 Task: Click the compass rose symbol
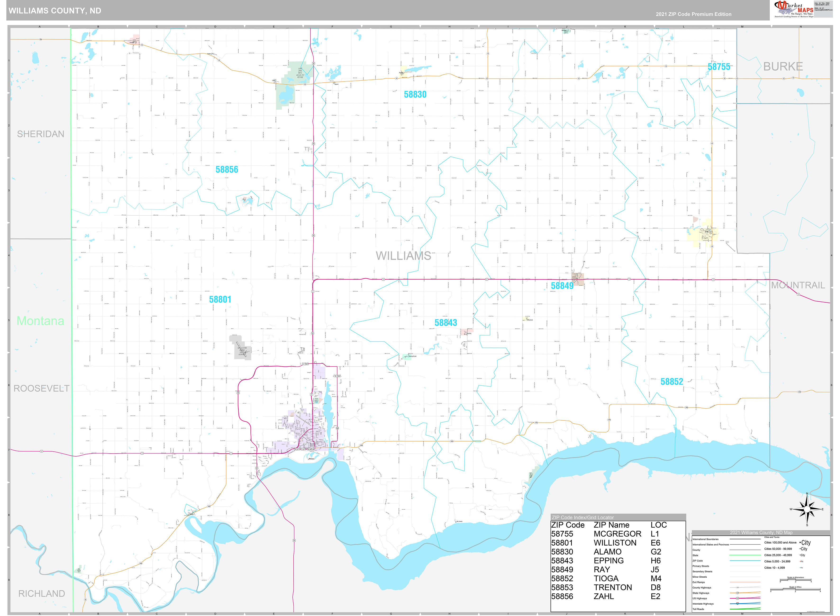[x=807, y=509]
